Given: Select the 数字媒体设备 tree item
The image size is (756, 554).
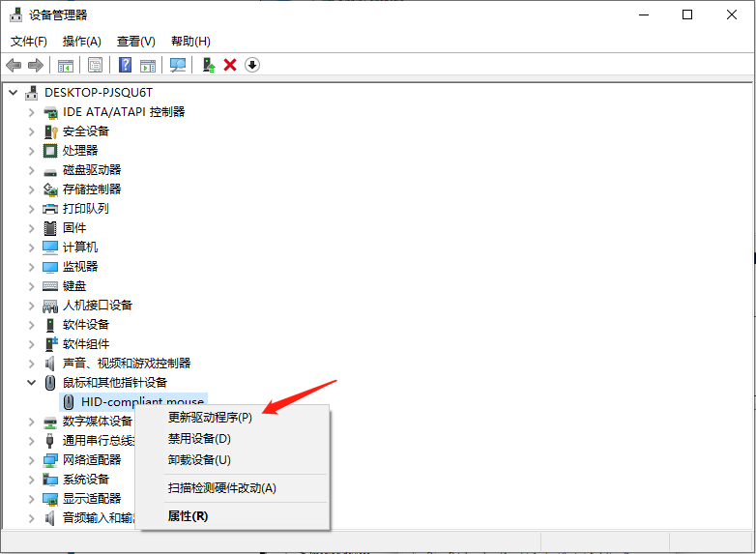Looking at the screenshot, I should (x=98, y=422).
